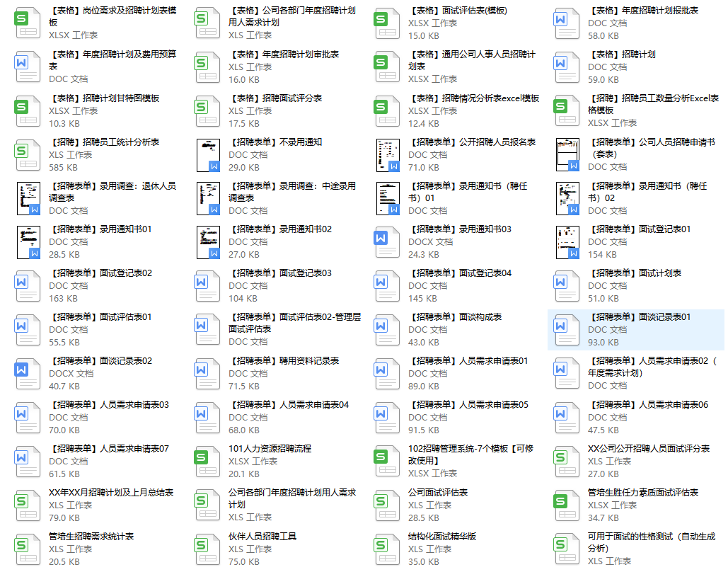Click the 面试评估表02-管理层面试评估表 file name
The image size is (728, 572).
(x=295, y=323)
